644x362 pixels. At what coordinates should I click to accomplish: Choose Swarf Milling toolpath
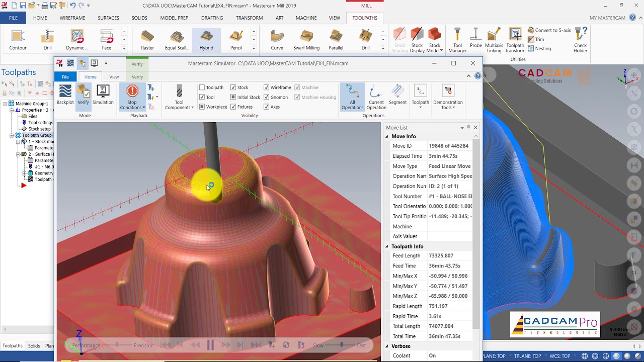(x=306, y=40)
